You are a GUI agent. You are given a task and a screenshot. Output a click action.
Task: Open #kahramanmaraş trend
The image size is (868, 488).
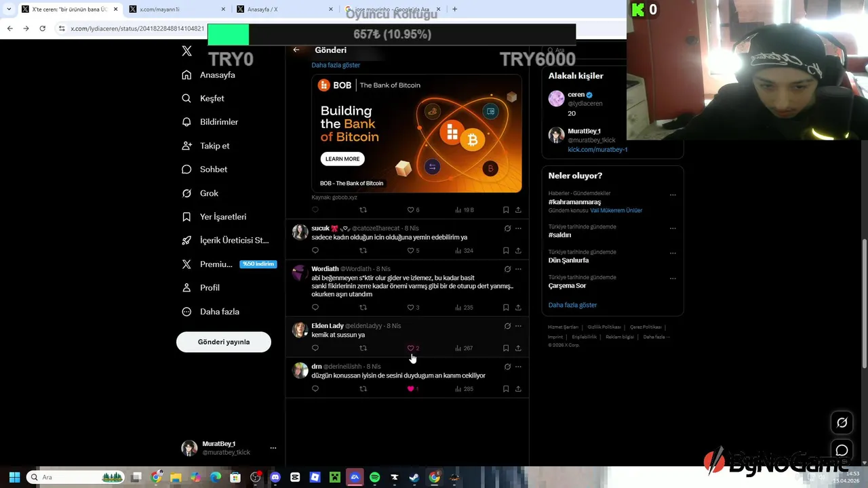click(574, 202)
